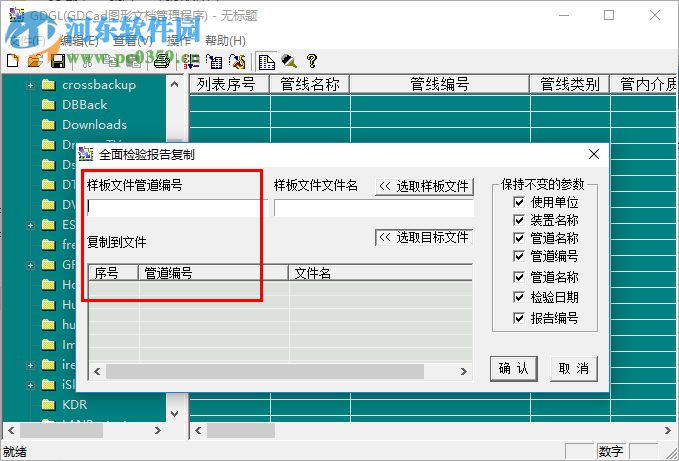Image resolution: width=679 pixels, height=461 pixels.
Task: Click the New document toolbar icon
Action: point(13,61)
